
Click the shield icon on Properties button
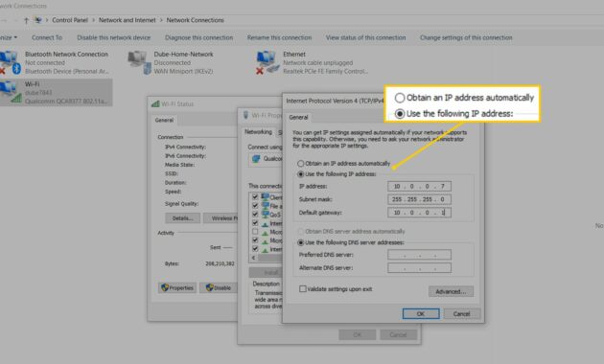coord(165,287)
